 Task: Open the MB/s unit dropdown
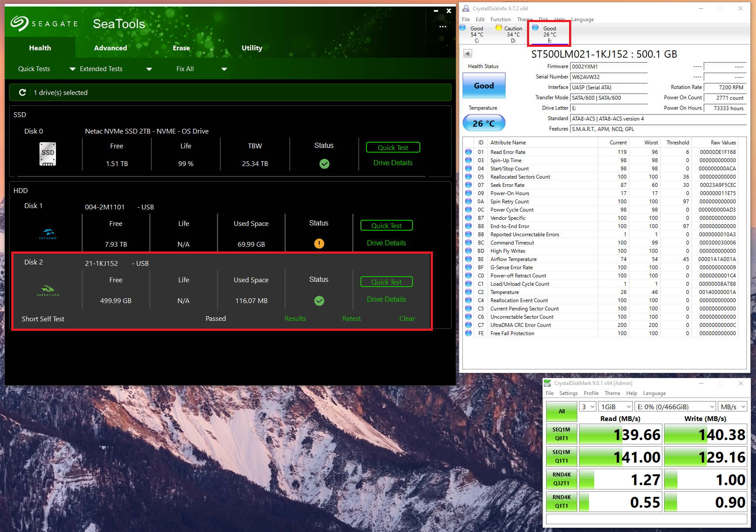[733, 407]
